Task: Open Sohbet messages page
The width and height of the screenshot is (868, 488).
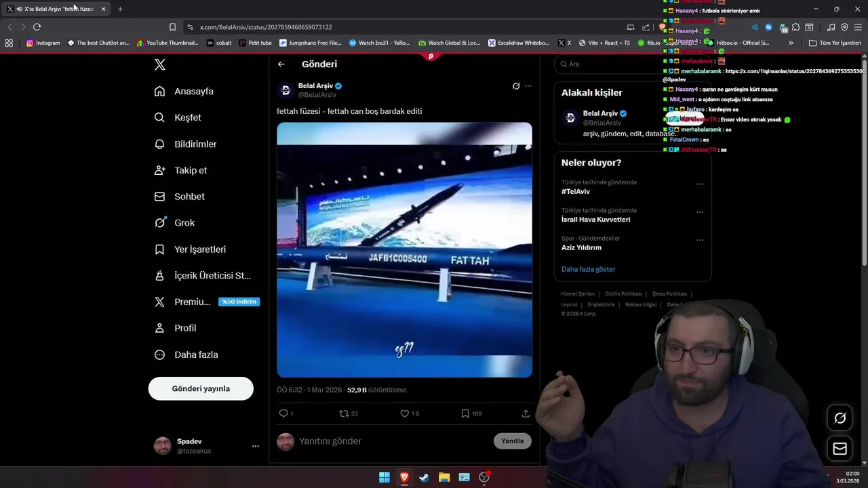Action: [x=179, y=197]
